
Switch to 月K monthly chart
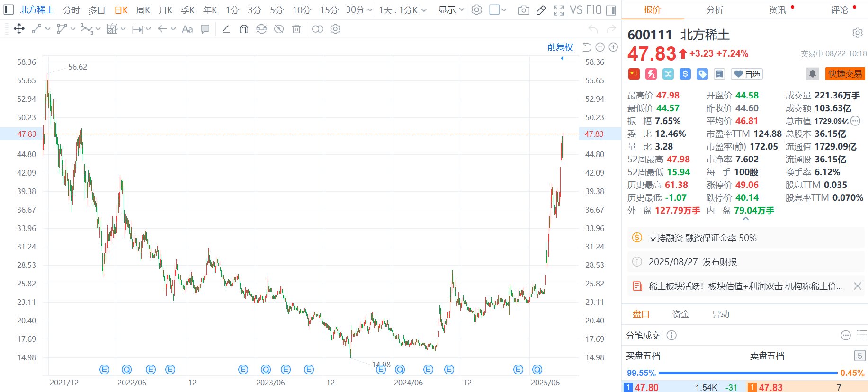click(165, 10)
